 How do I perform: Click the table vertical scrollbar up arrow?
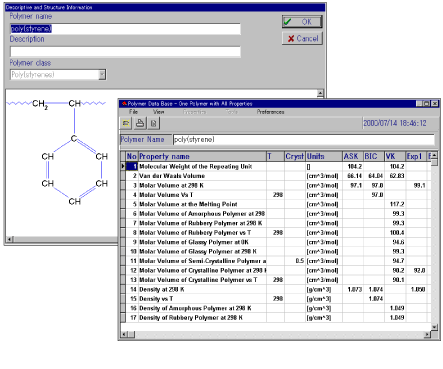point(434,156)
